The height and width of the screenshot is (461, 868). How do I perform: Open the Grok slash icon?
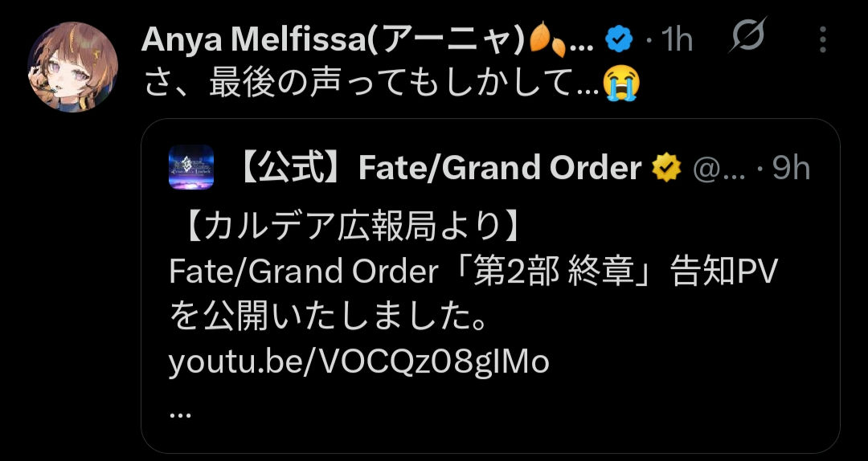point(748,35)
